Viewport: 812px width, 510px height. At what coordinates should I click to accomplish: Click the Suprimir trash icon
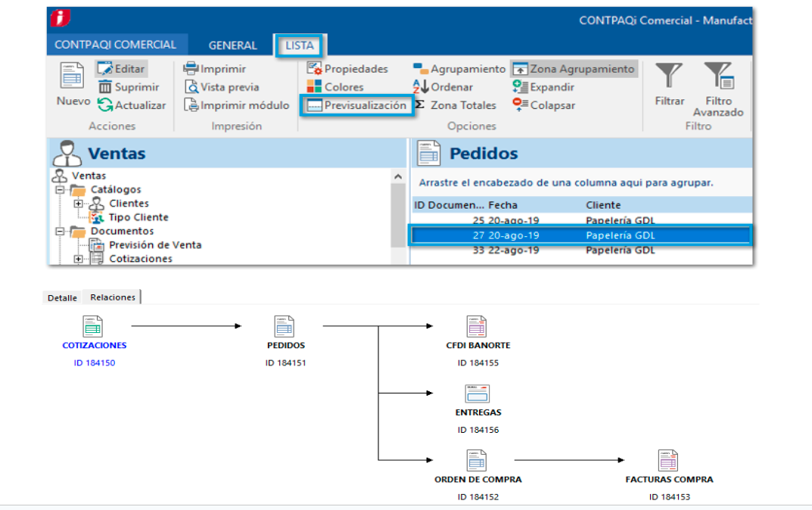point(105,87)
